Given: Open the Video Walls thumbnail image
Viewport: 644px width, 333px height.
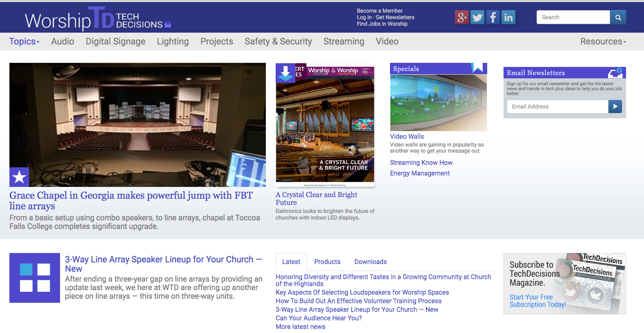Looking at the screenshot, I should 438,102.
